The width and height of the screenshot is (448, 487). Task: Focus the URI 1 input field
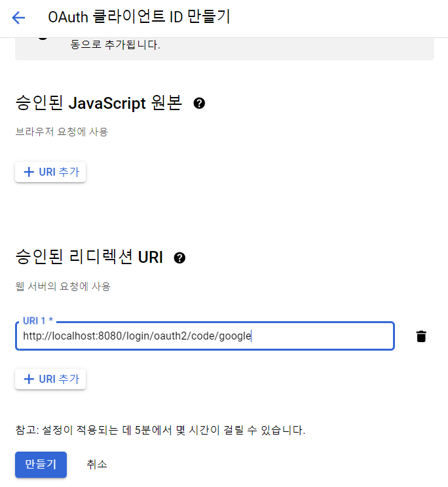point(205,336)
